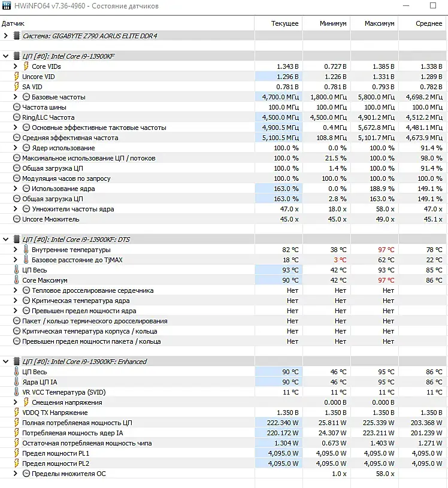Expand Превышен предел мощности ядра row
Screen dimensions: 448x488
click(15, 311)
